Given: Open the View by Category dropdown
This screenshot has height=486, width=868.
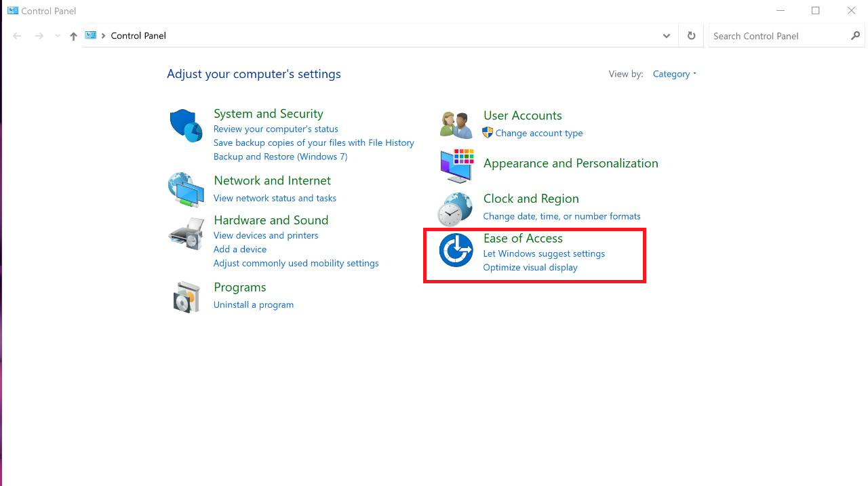Looking at the screenshot, I should 674,74.
